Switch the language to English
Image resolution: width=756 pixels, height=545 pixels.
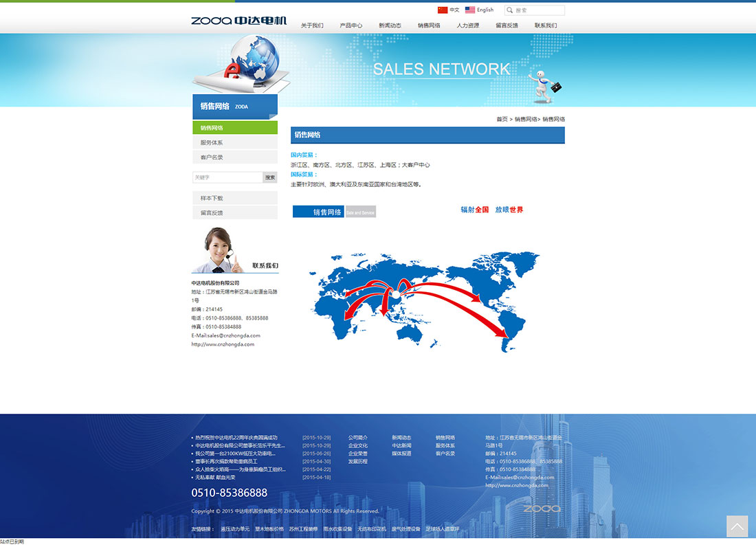(485, 10)
